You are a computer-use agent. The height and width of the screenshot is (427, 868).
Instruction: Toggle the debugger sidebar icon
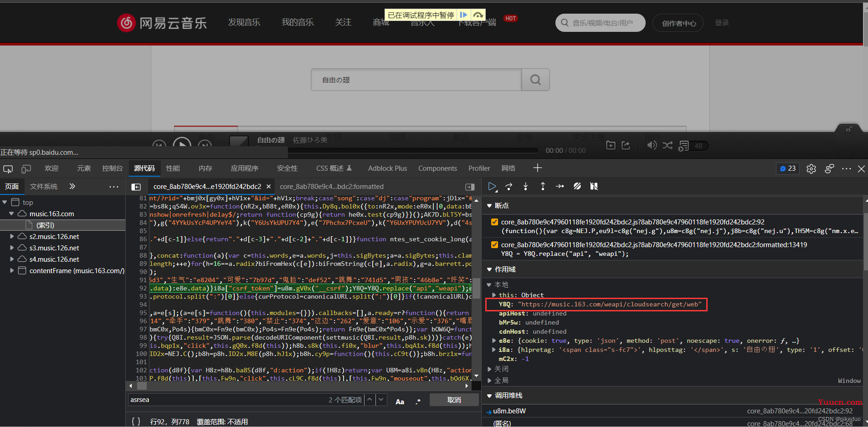point(470,187)
